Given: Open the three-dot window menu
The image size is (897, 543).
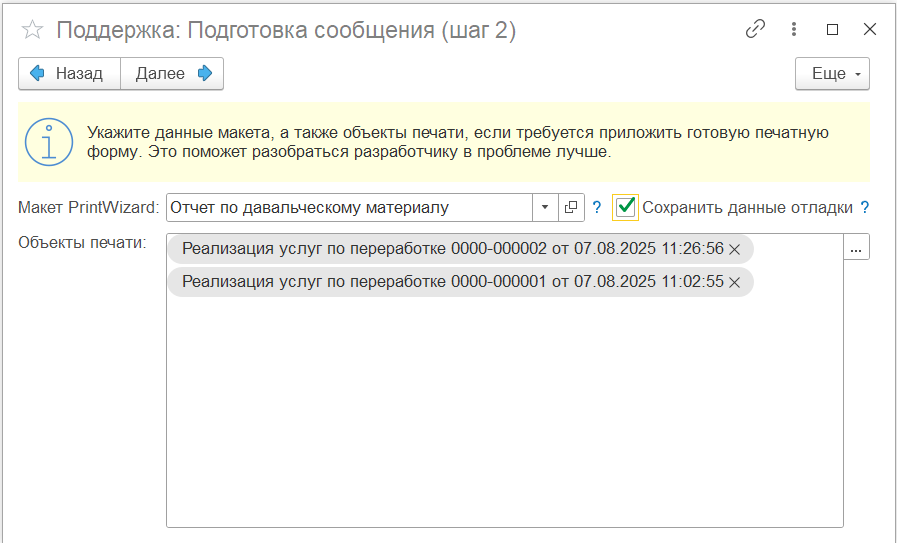Looking at the screenshot, I should (794, 30).
